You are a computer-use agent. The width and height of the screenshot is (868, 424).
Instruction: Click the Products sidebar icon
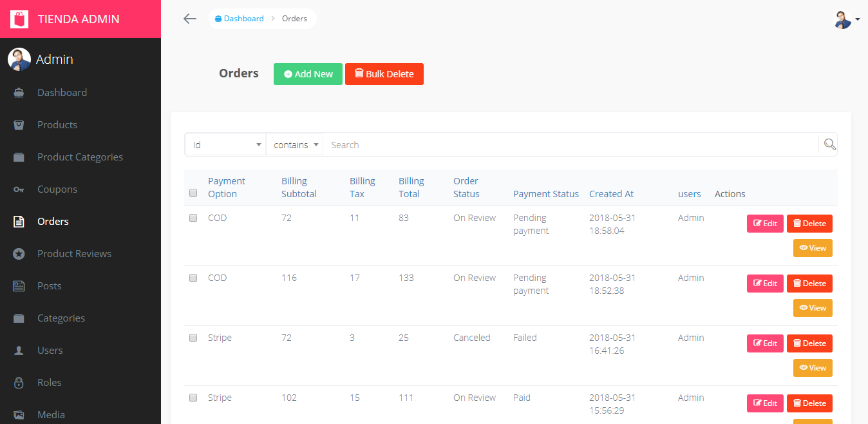pos(19,125)
